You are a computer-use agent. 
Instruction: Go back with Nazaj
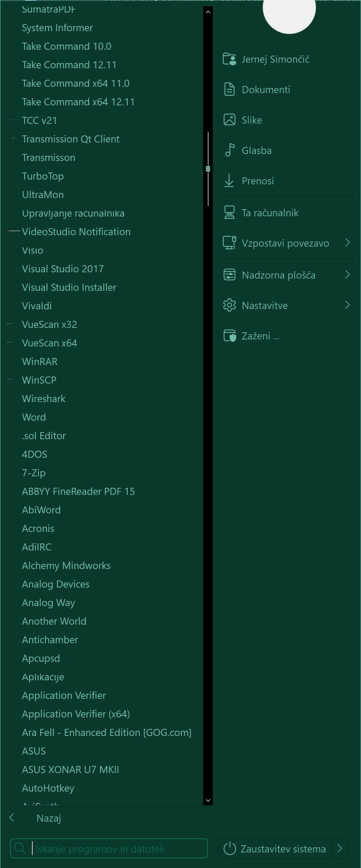49,818
